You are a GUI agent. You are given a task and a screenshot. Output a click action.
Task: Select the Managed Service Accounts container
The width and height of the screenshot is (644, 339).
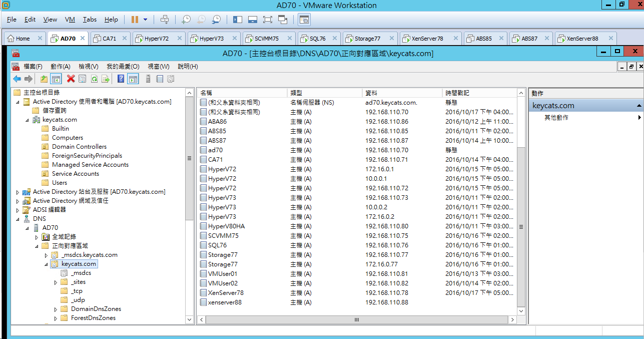pyautogui.click(x=90, y=165)
